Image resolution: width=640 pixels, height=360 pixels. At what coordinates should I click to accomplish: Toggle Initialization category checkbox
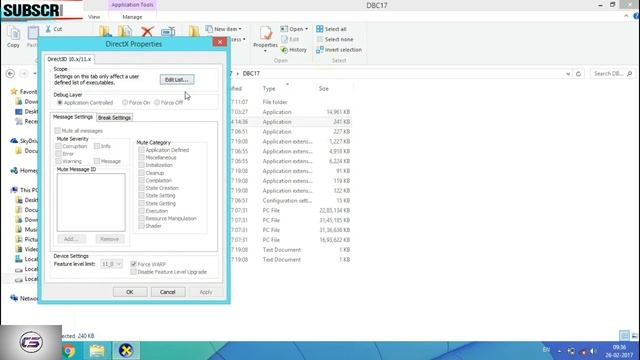tap(142, 165)
